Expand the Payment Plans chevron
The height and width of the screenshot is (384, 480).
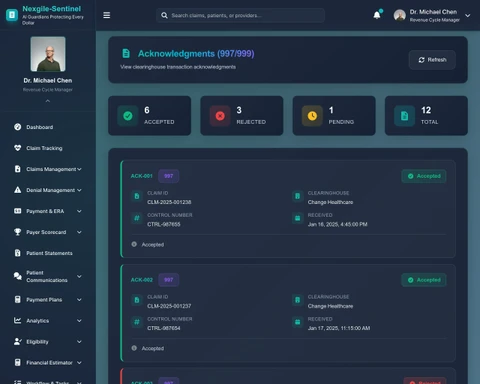[79, 299]
